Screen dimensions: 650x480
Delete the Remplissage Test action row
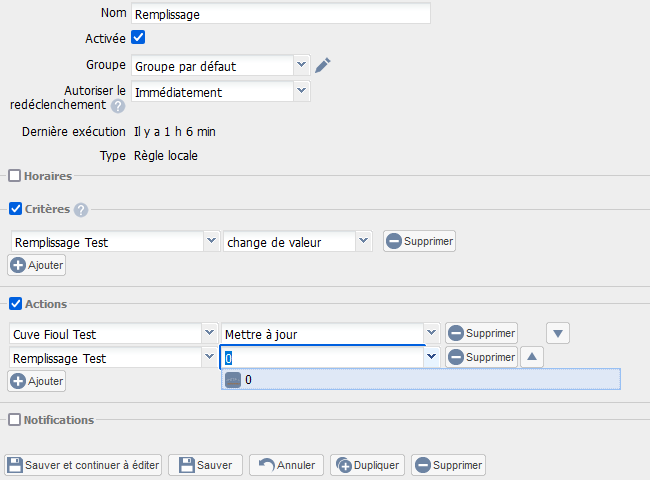coord(481,357)
